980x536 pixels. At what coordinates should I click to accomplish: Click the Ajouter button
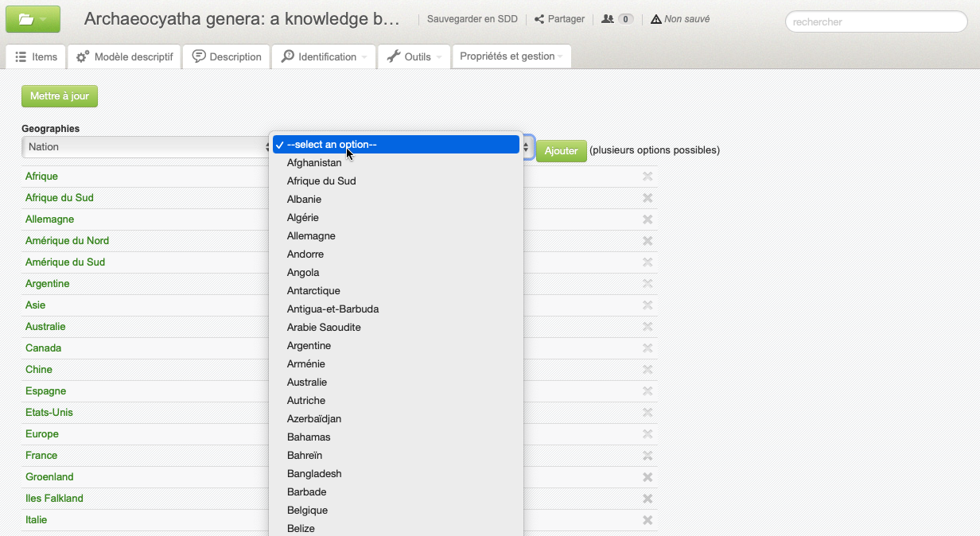561,151
